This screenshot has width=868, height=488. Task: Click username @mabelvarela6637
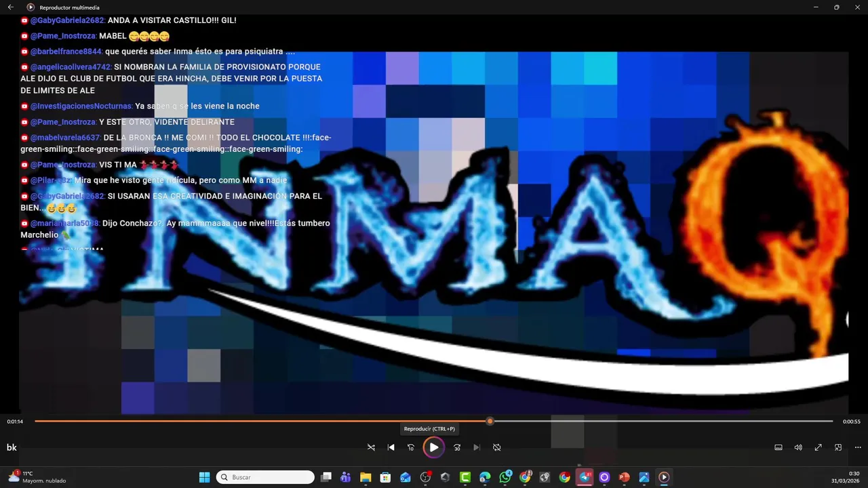[65, 138]
